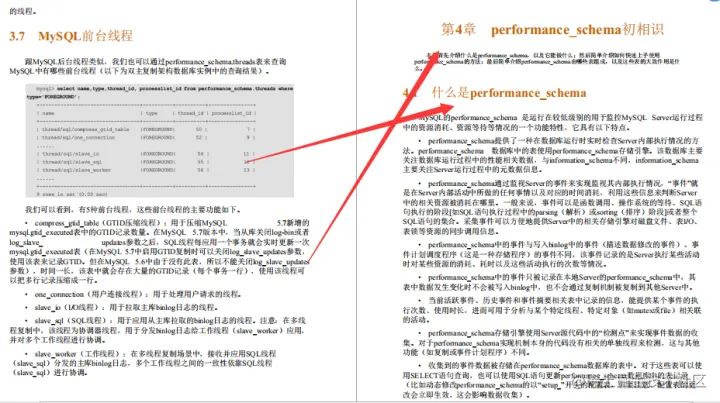720x403 pixels.
Task: Click the chapter title "第4章 performance_schema初相识"
Action: coord(552,29)
